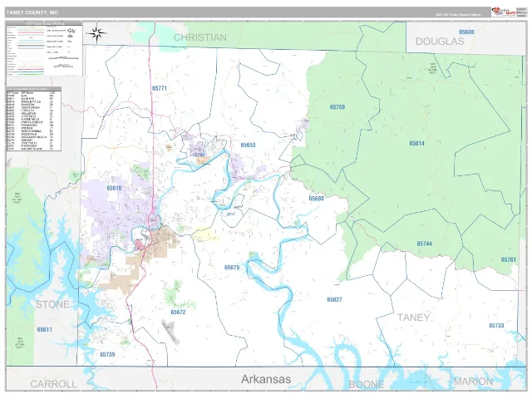Viewport: 532px width, 399px height.
Task: Click ZIP code label 65740
Action: pyautogui.click(x=199, y=155)
